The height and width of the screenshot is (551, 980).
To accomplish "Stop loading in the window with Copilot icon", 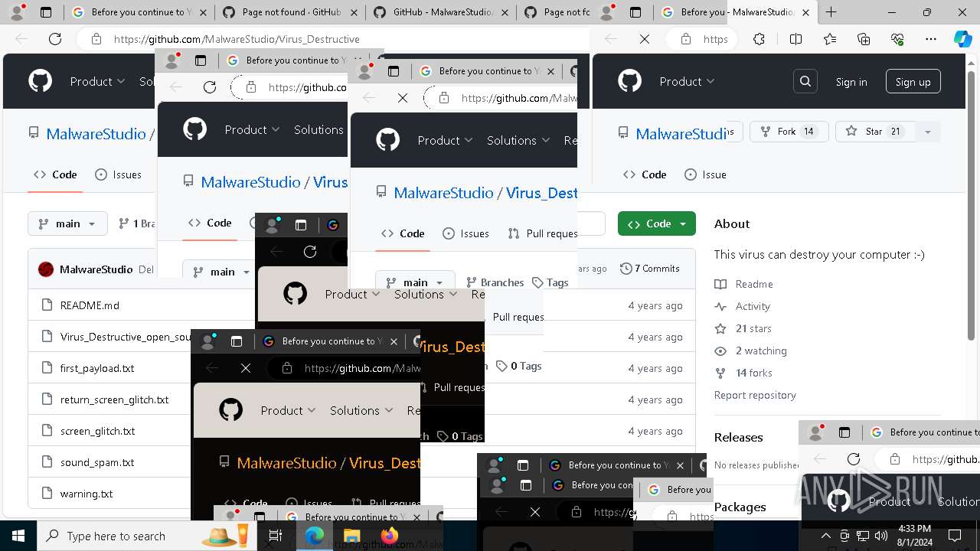I will [x=645, y=39].
